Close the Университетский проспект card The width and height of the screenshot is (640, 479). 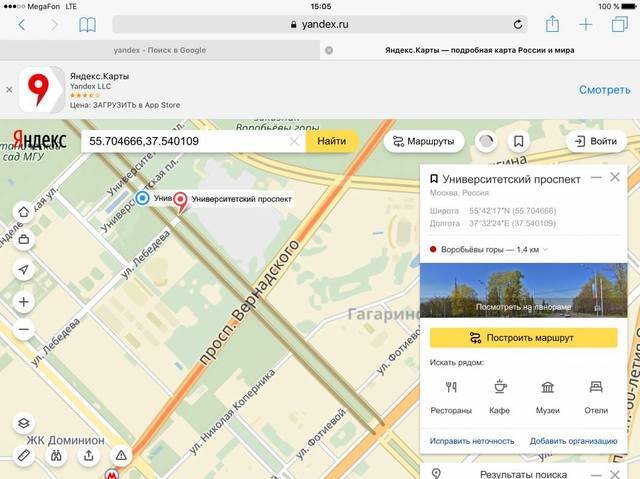pos(615,177)
